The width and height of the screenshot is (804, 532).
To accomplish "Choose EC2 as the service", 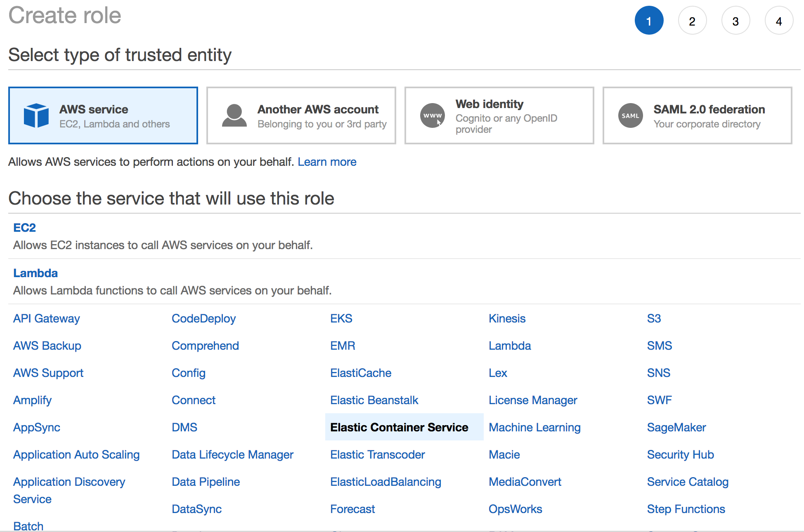I will point(24,228).
